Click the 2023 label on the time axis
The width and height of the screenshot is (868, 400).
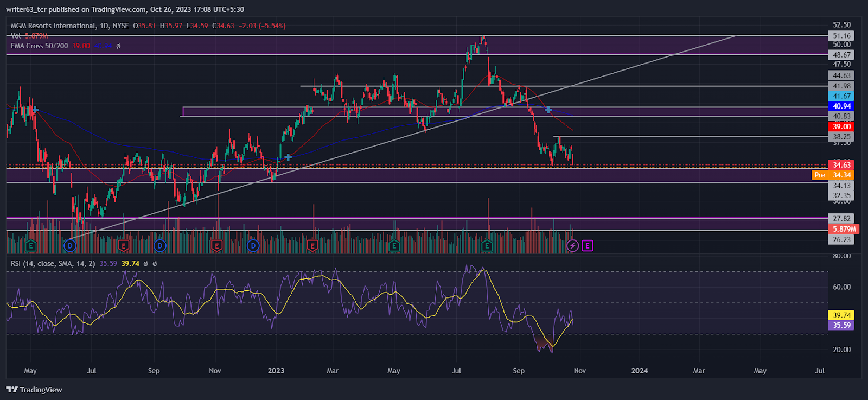pyautogui.click(x=276, y=371)
